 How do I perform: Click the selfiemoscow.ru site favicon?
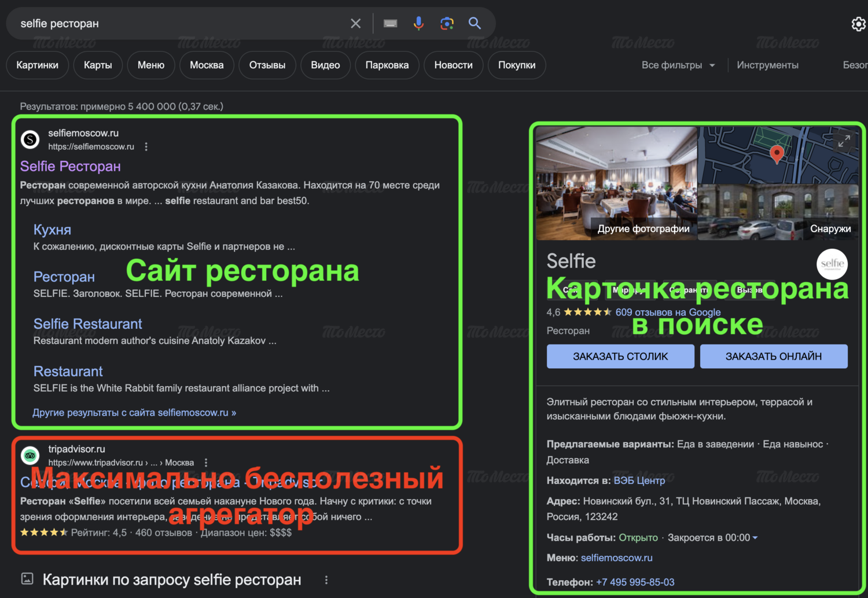(30, 140)
